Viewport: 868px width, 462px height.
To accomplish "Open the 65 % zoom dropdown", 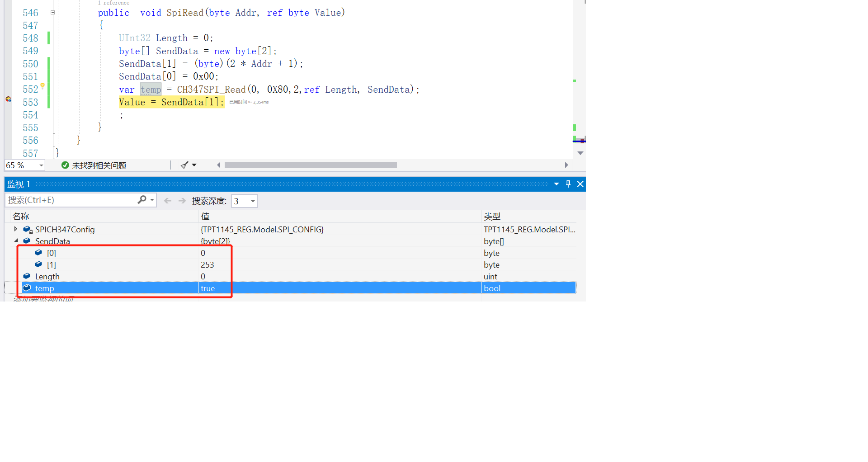I will [x=41, y=165].
